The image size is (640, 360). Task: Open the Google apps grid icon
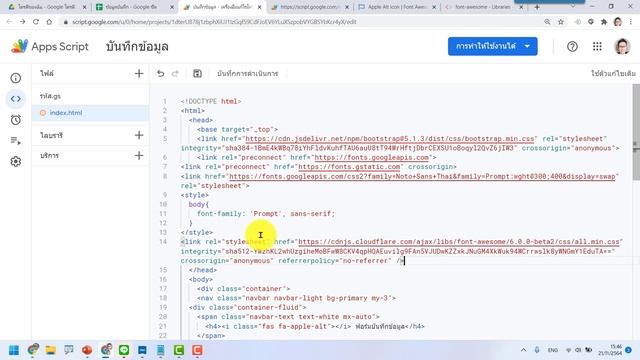click(597, 47)
